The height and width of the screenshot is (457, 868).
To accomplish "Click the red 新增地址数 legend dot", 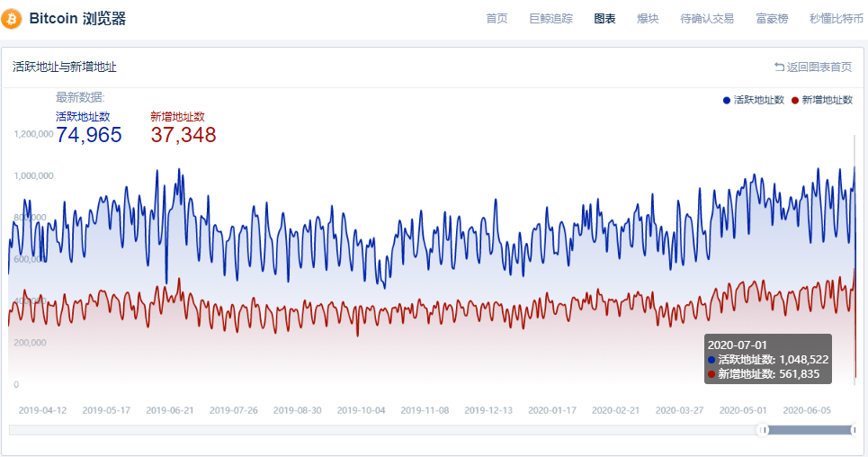I will pos(795,100).
